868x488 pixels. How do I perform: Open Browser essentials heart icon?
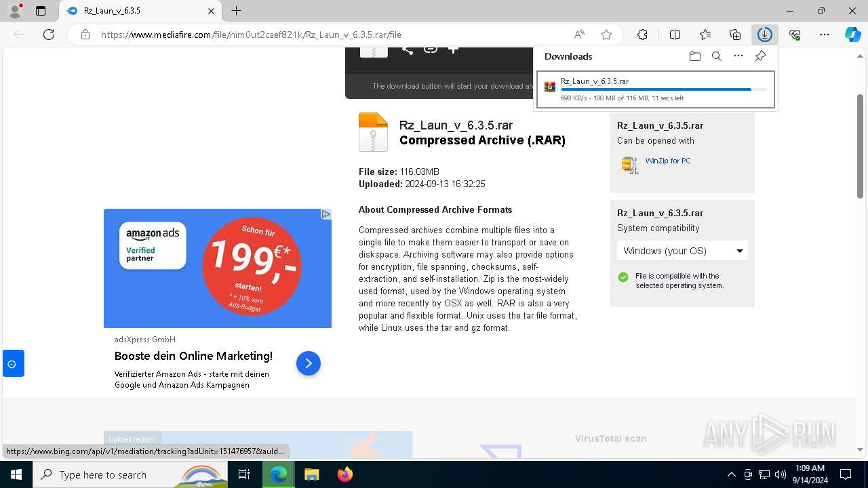coord(795,35)
